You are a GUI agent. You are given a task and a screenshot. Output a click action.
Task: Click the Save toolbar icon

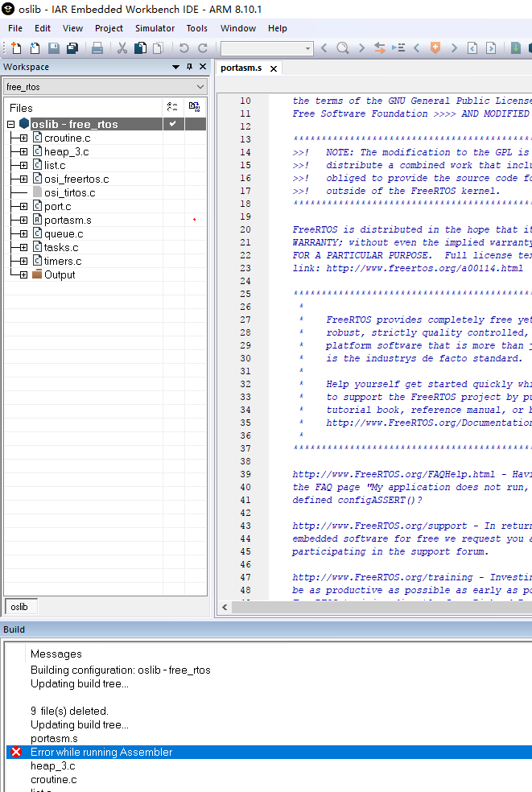tap(54, 48)
